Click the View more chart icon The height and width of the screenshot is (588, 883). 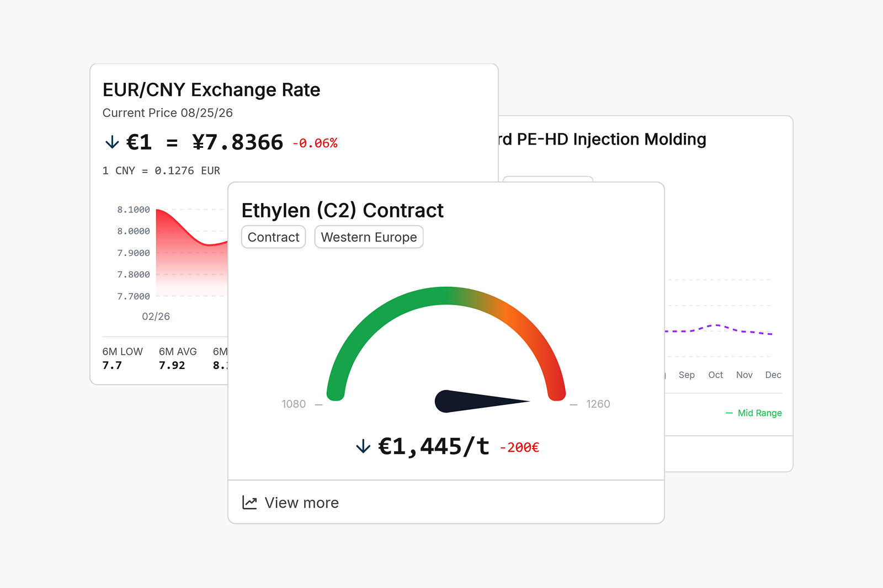coord(249,503)
